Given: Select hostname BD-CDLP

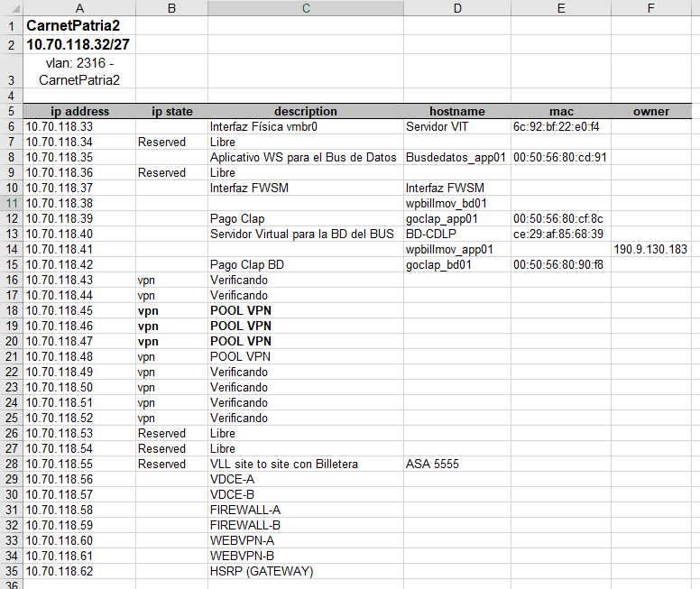Looking at the screenshot, I should click(457, 234).
